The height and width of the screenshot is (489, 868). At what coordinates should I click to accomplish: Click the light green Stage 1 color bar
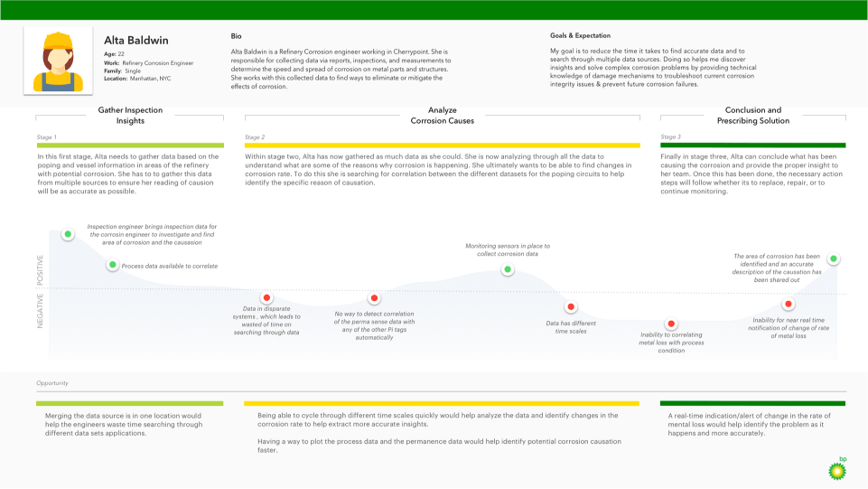coord(130,146)
